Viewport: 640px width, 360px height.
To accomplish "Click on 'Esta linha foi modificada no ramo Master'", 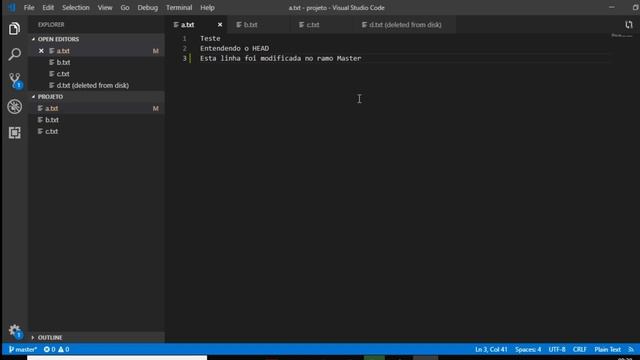I will (280, 58).
